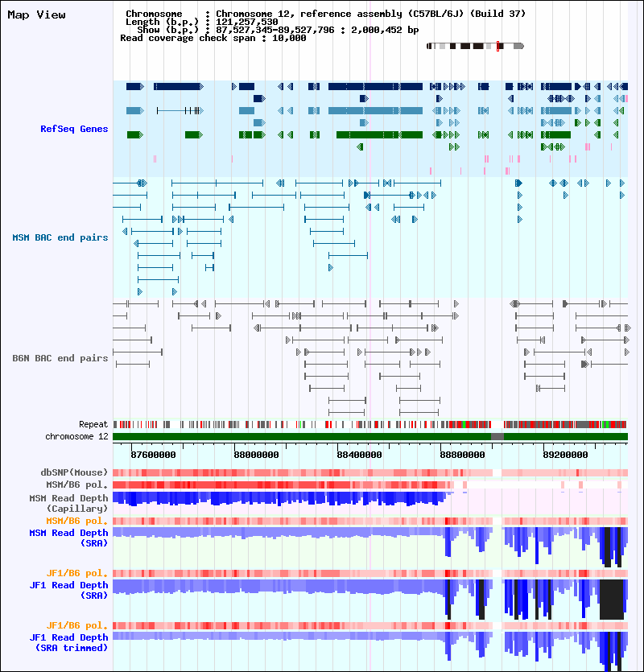Click the chromosome 12 ideogram overview
The height and width of the screenshot is (672, 644).
(x=475, y=46)
